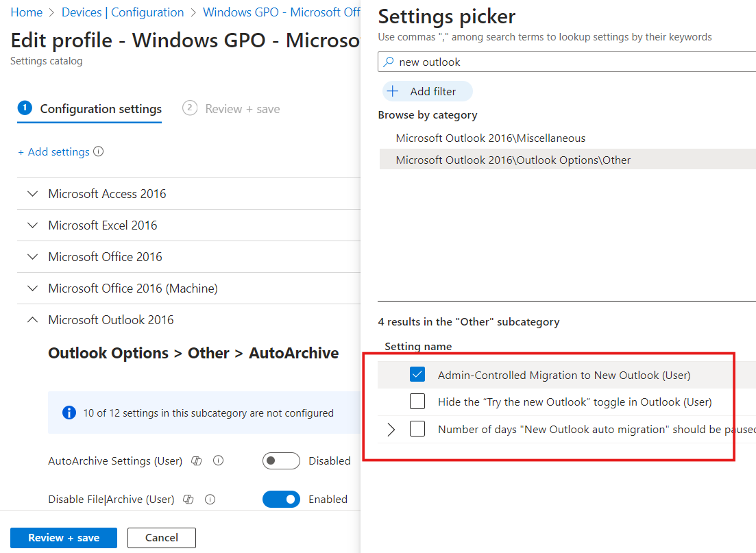Image resolution: width=756 pixels, height=553 pixels.
Task: Click the search magnifier icon in Settings picker
Action: point(389,62)
